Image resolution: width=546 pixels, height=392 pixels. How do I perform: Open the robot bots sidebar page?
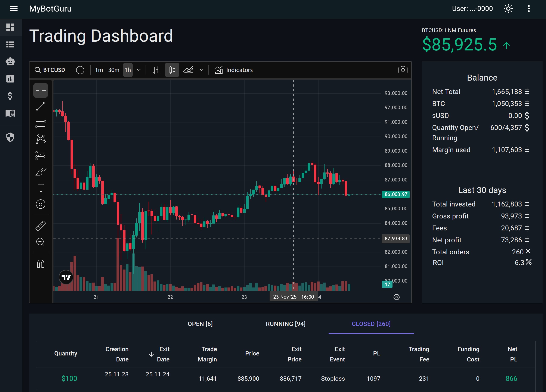(x=10, y=61)
